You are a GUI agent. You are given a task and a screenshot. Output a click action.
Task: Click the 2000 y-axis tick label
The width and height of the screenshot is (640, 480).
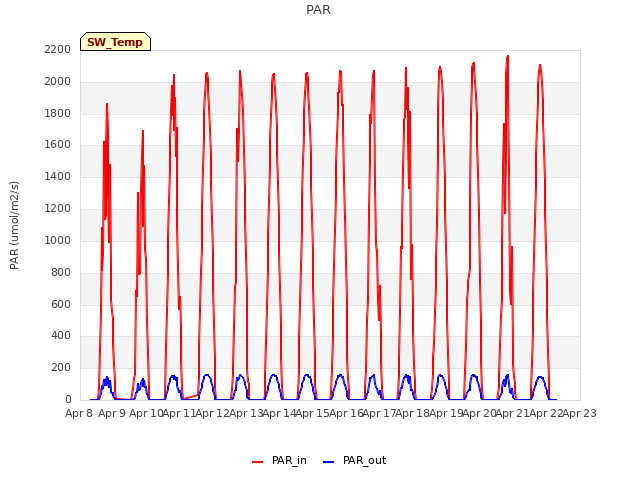(x=58, y=81)
